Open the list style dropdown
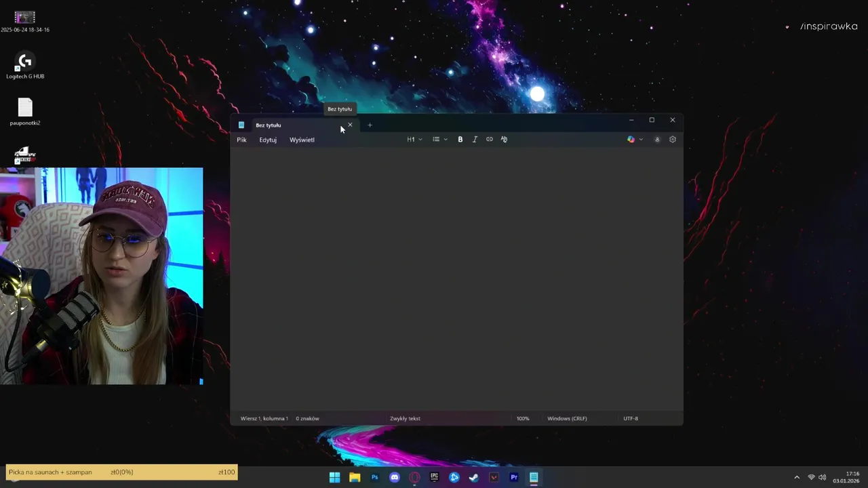Viewport: 868px width, 488px height. (x=440, y=140)
